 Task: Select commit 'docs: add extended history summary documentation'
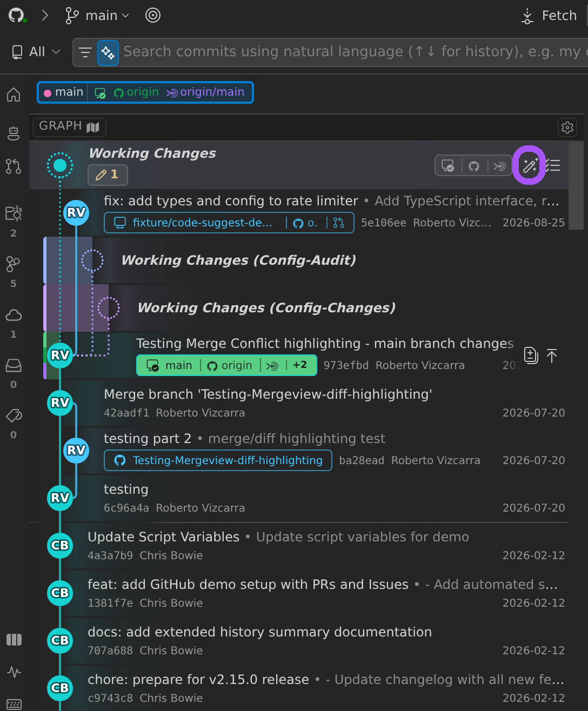click(x=299, y=641)
